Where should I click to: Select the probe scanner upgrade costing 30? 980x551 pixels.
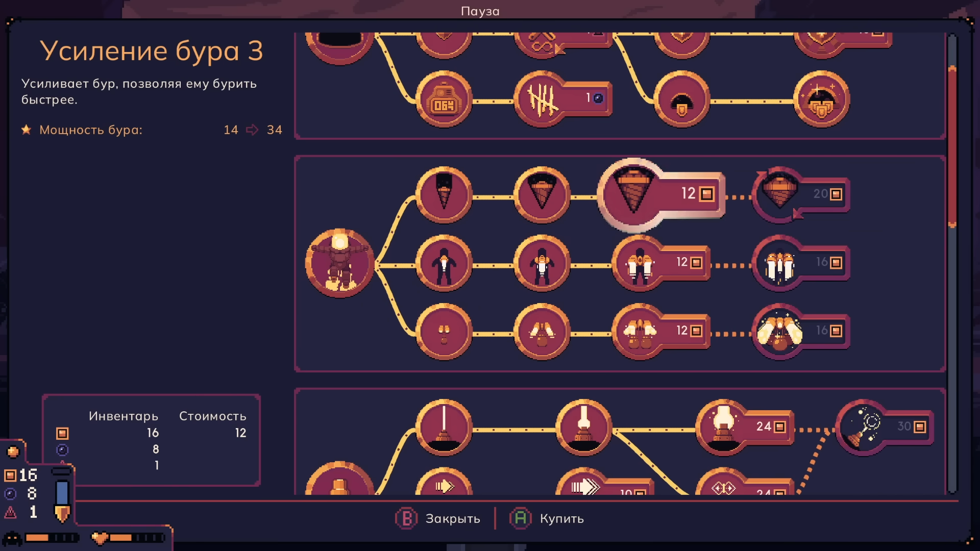point(885,428)
